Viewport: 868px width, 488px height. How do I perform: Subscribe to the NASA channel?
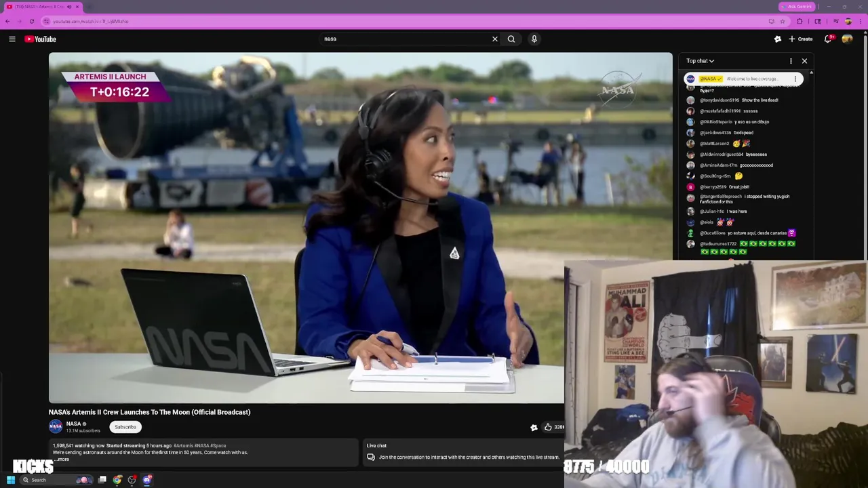[x=125, y=427]
